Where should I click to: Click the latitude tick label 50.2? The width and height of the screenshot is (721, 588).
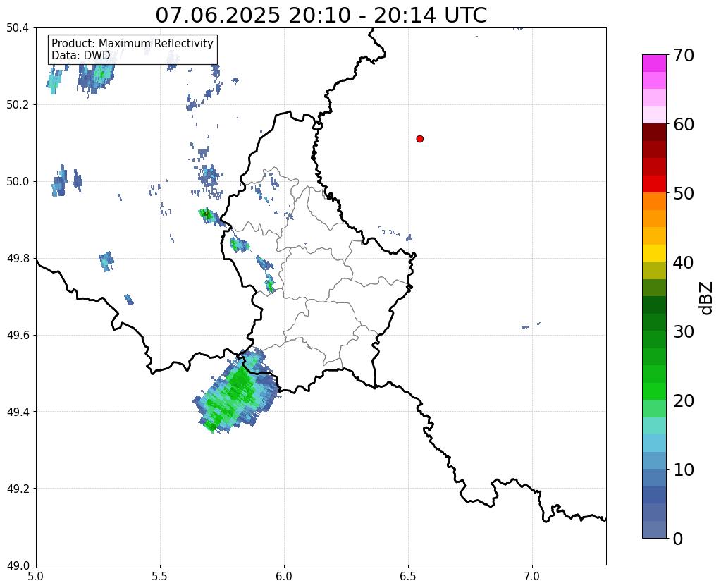tap(18, 105)
